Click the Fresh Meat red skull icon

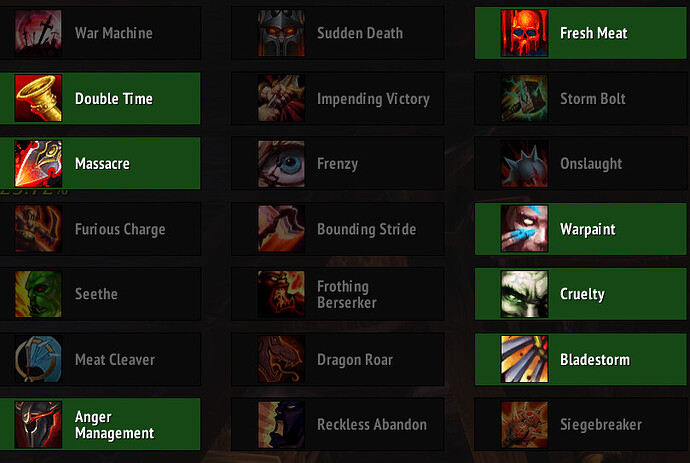click(x=525, y=33)
